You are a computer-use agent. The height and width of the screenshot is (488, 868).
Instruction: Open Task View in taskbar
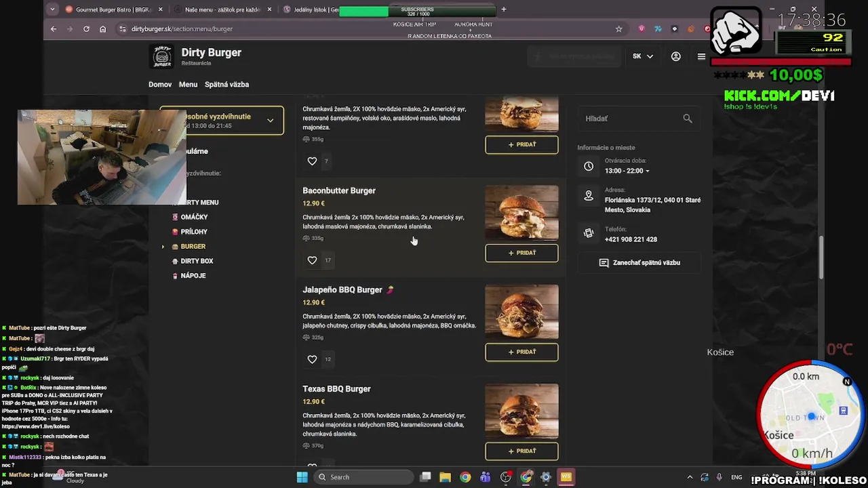(x=425, y=477)
